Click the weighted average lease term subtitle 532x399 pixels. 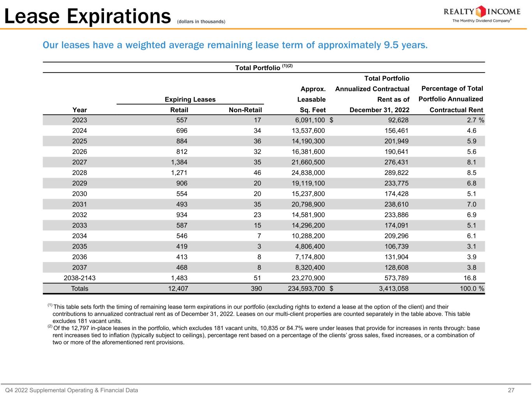[x=235, y=46]
